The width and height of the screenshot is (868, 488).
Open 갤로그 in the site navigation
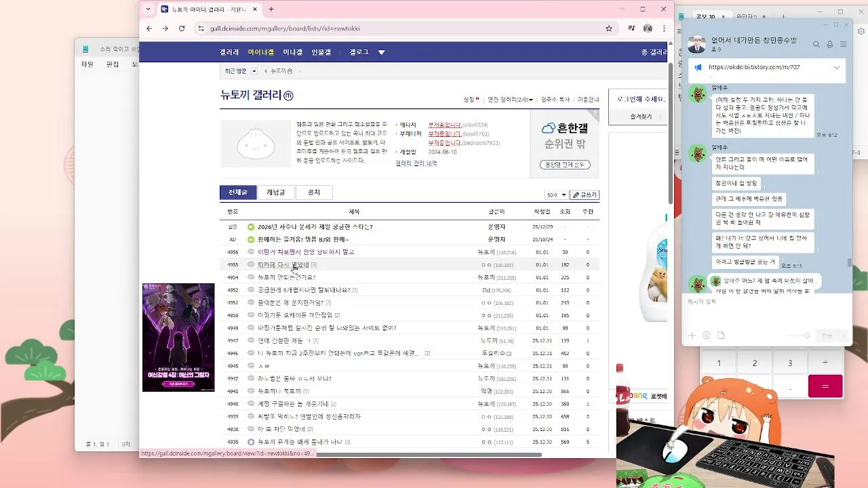[359, 52]
